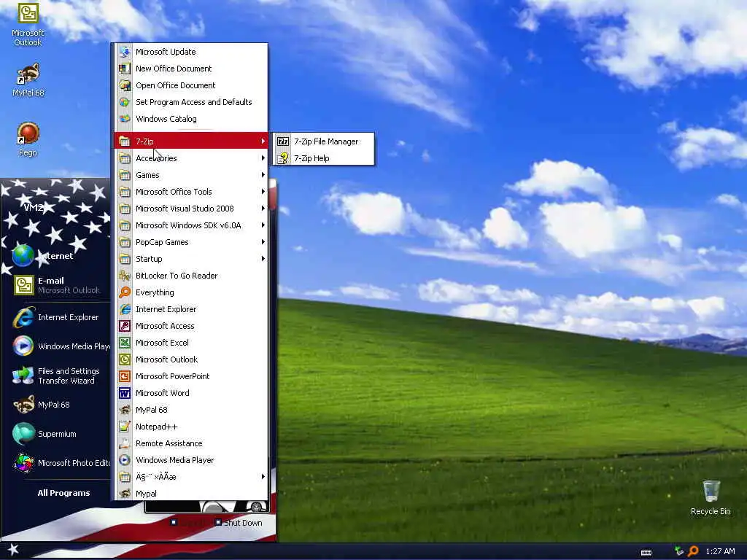Click Windows Media Player icon in programs list

tap(125, 459)
